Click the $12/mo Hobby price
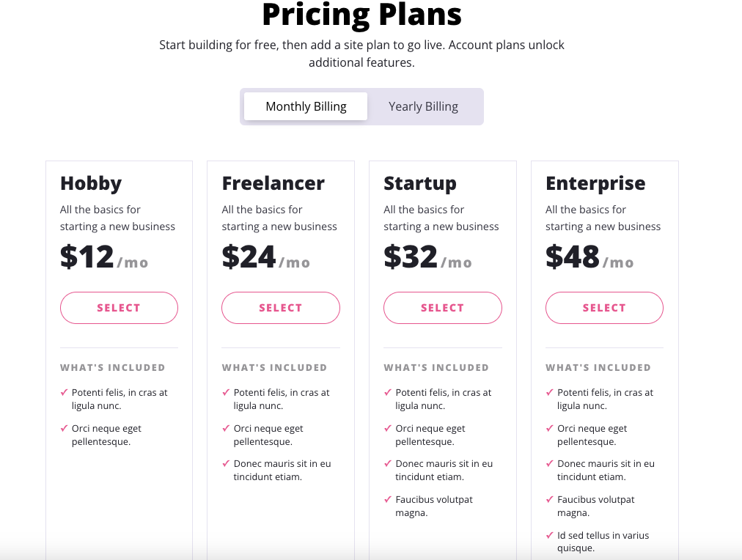Image resolution: width=742 pixels, height=560 pixels. [x=103, y=257]
